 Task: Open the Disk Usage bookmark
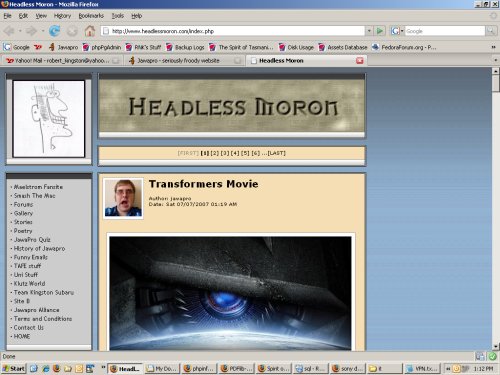click(x=296, y=47)
